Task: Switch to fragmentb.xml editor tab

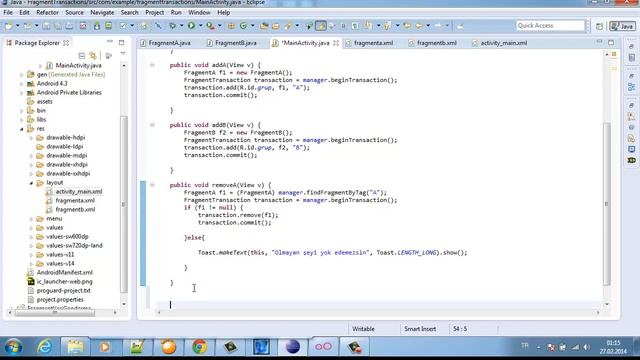Action: (x=433, y=43)
